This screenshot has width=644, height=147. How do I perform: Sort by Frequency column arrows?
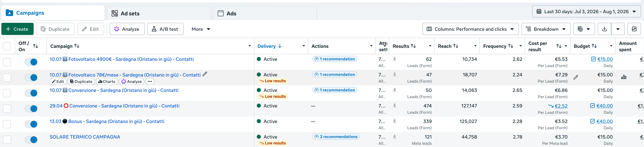coord(511,46)
